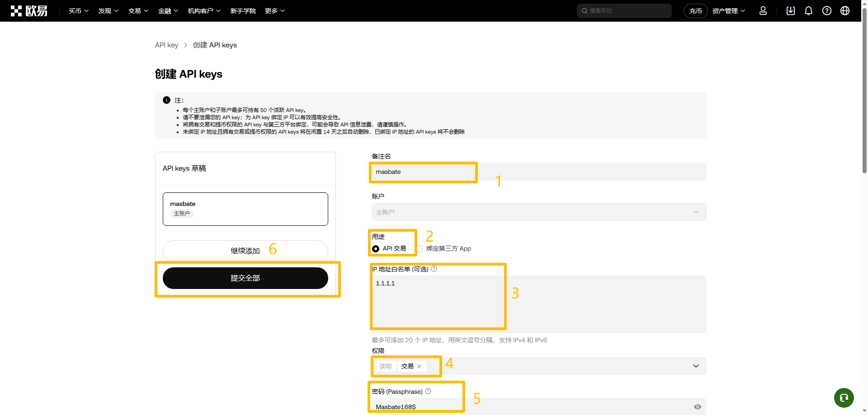Expand the 发现 menu
Image resolution: width=868 pixels, height=415 pixels.
click(108, 11)
